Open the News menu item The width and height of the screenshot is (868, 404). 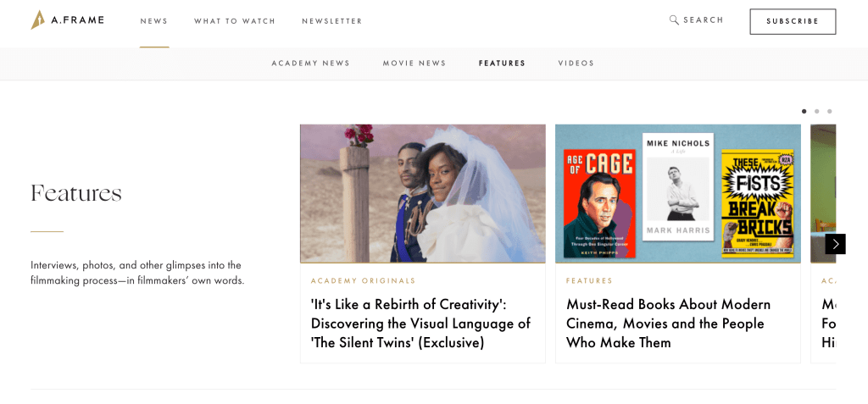[154, 21]
